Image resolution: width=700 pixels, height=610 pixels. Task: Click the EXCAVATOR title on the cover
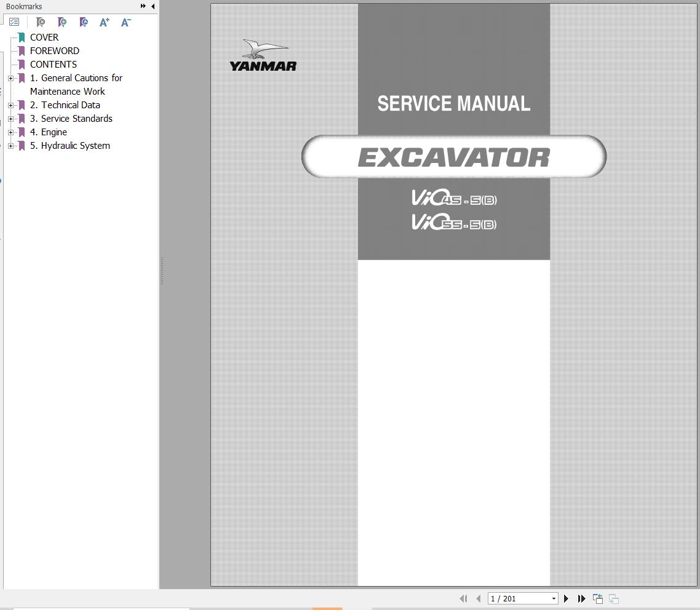(453, 157)
